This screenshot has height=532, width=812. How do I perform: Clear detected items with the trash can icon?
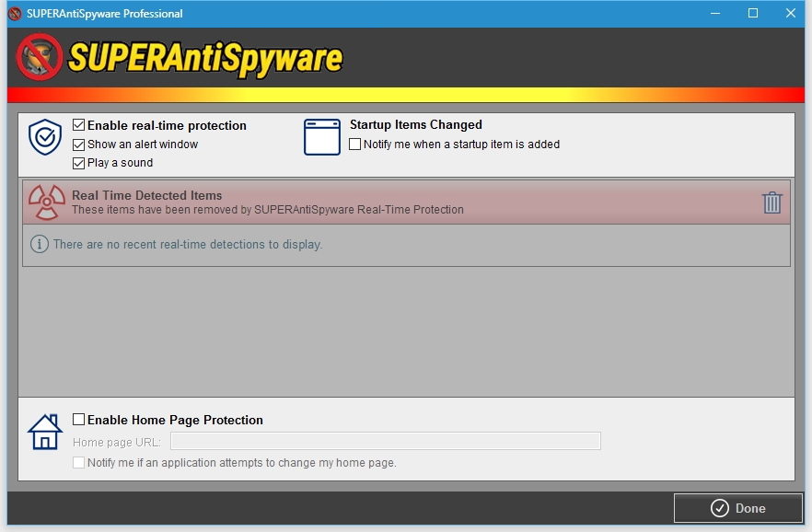(771, 202)
